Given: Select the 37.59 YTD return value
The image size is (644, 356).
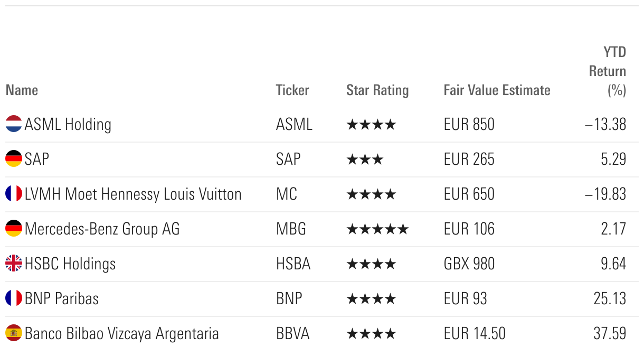Looking at the screenshot, I should [x=610, y=334].
